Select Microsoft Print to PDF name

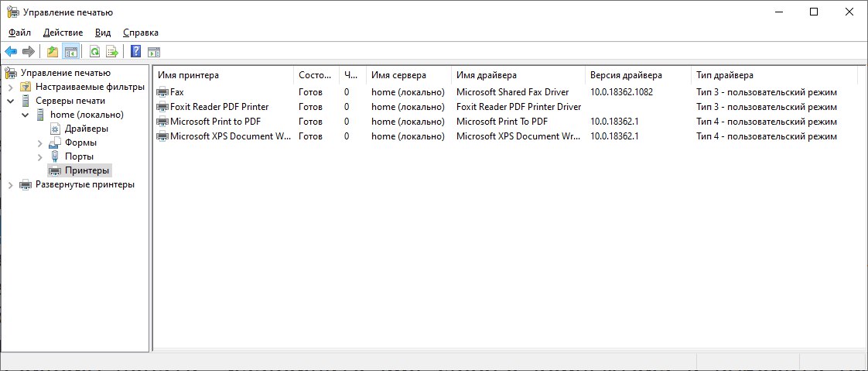point(215,122)
